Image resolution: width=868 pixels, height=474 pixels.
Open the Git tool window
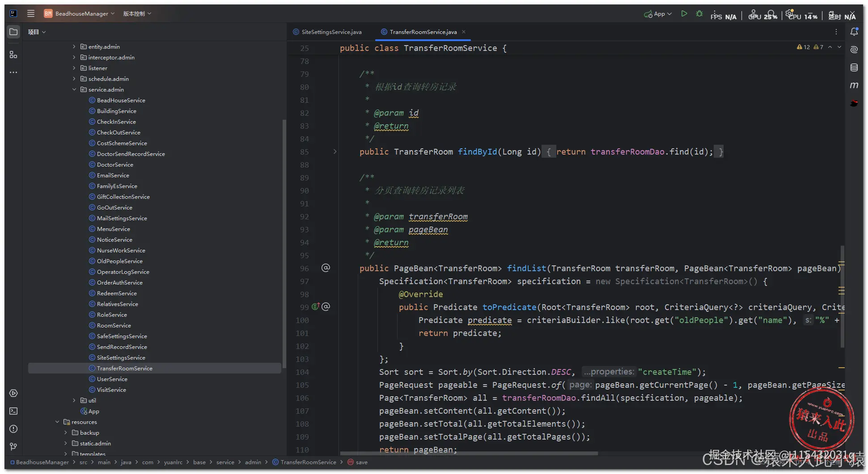click(13, 446)
